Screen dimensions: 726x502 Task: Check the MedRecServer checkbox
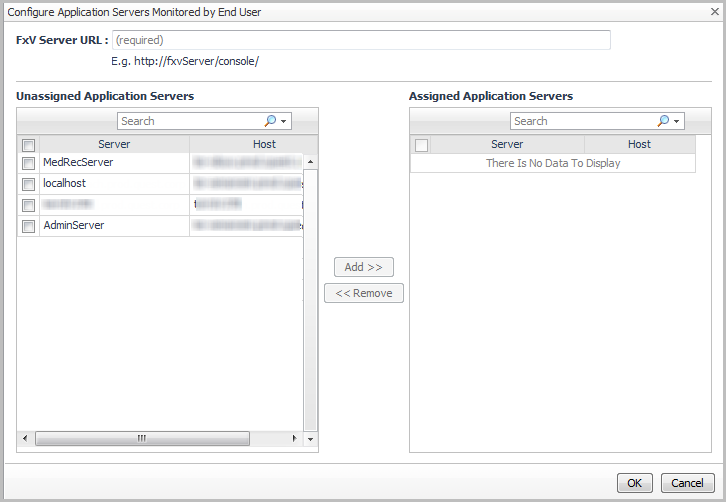[29, 163]
